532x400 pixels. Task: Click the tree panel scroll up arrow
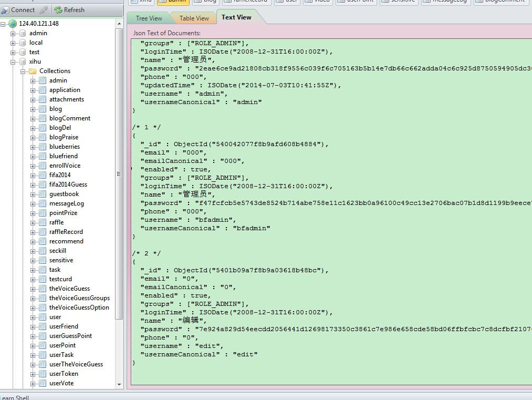click(x=119, y=24)
